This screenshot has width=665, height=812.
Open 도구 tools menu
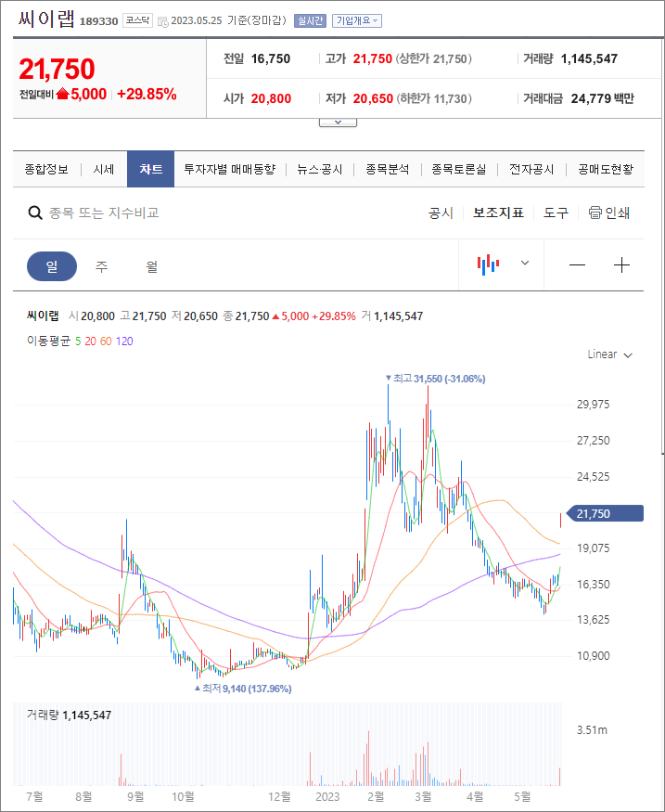tap(556, 213)
